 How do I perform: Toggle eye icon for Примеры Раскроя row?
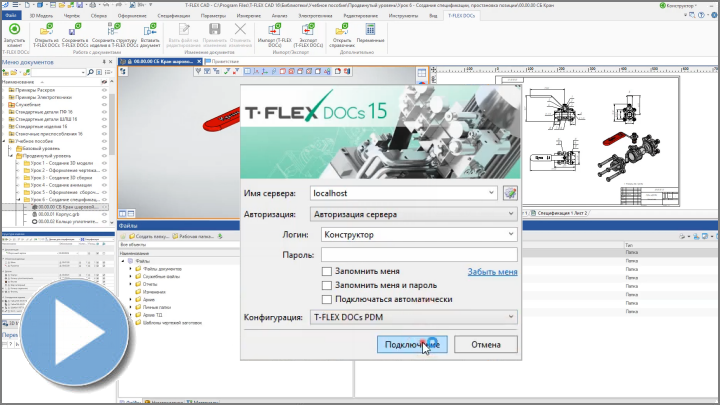click(104, 90)
